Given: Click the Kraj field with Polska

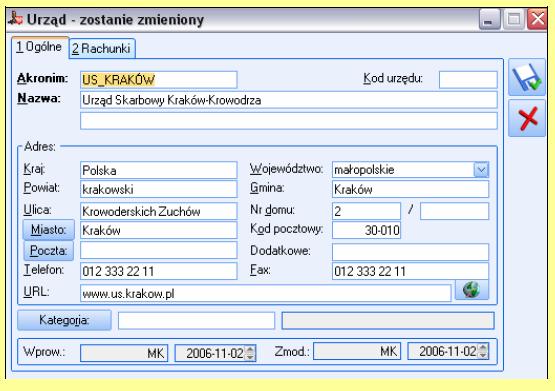Looking at the screenshot, I should 159,170.
